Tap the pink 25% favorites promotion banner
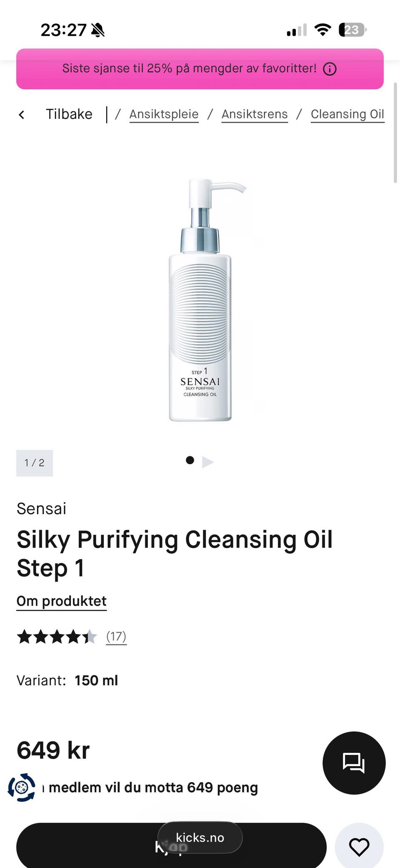Image resolution: width=400 pixels, height=868 pixels. coord(200,69)
